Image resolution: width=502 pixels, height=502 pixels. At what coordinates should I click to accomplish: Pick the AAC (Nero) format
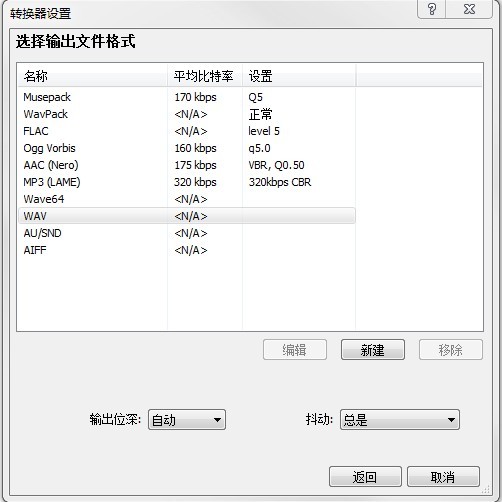(187, 165)
